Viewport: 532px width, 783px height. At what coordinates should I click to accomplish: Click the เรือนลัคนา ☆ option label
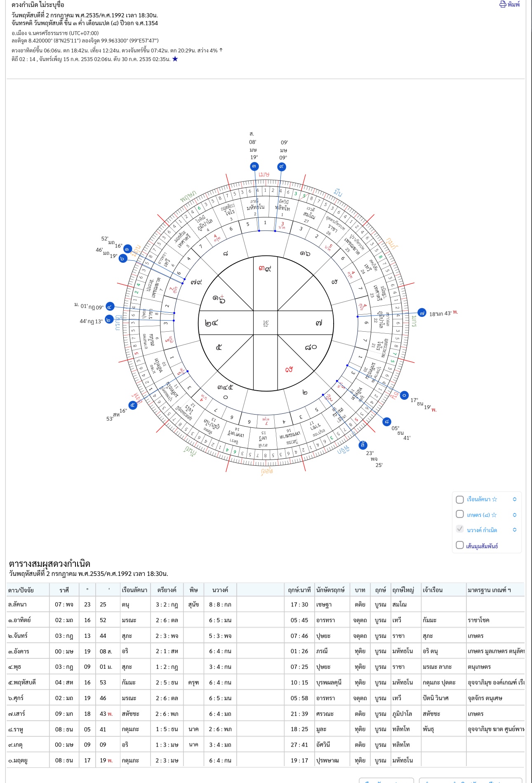click(x=482, y=499)
